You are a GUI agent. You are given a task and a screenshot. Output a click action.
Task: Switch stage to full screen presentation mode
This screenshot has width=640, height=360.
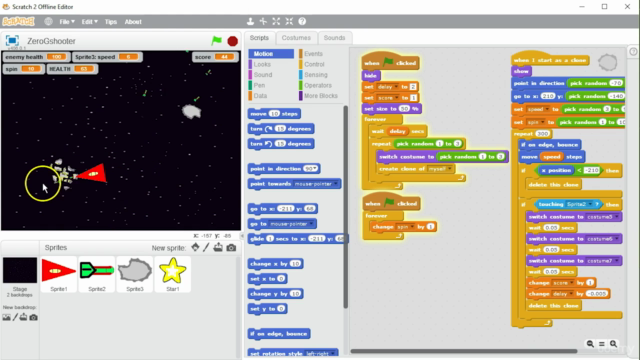(x=12, y=40)
